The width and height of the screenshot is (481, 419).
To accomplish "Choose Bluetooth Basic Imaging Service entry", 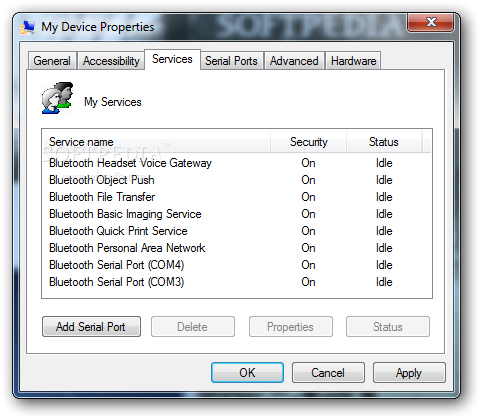I will click(236, 214).
